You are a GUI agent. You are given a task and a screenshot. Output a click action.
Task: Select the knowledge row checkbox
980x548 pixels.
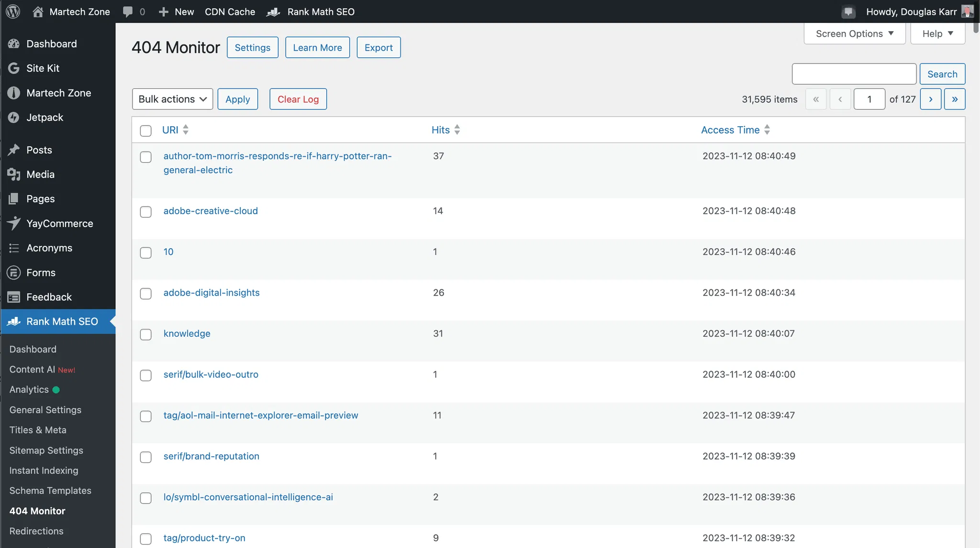click(145, 334)
